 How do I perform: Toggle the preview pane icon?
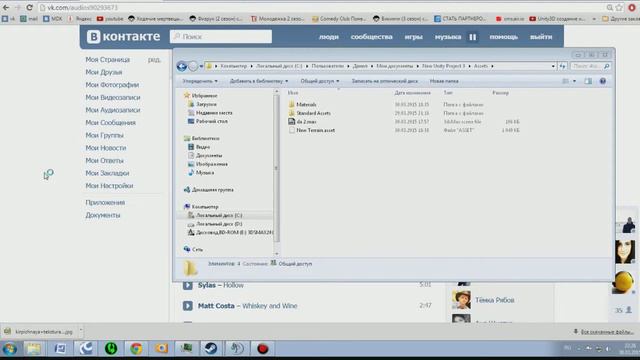(x=588, y=81)
